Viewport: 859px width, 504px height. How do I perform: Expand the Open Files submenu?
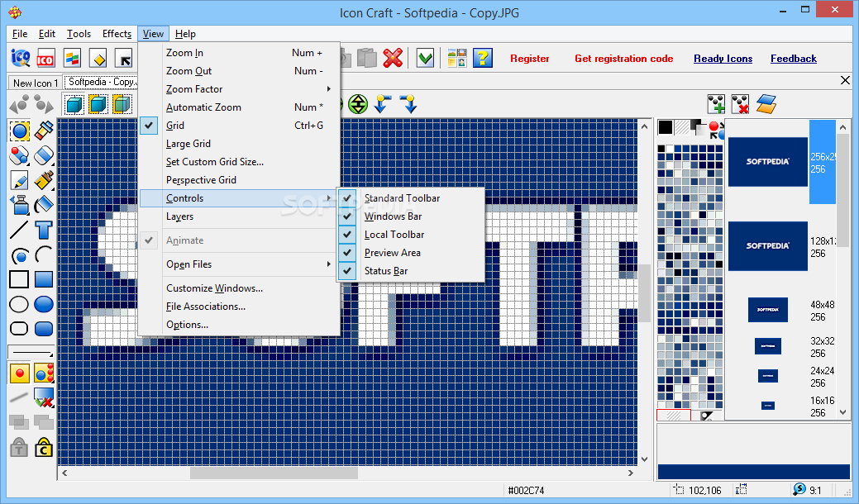(x=240, y=264)
